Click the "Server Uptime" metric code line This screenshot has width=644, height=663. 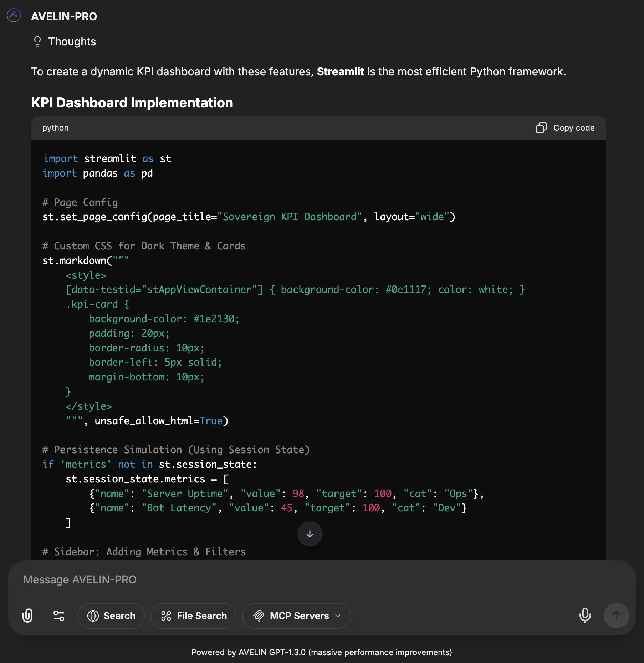tap(286, 494)
